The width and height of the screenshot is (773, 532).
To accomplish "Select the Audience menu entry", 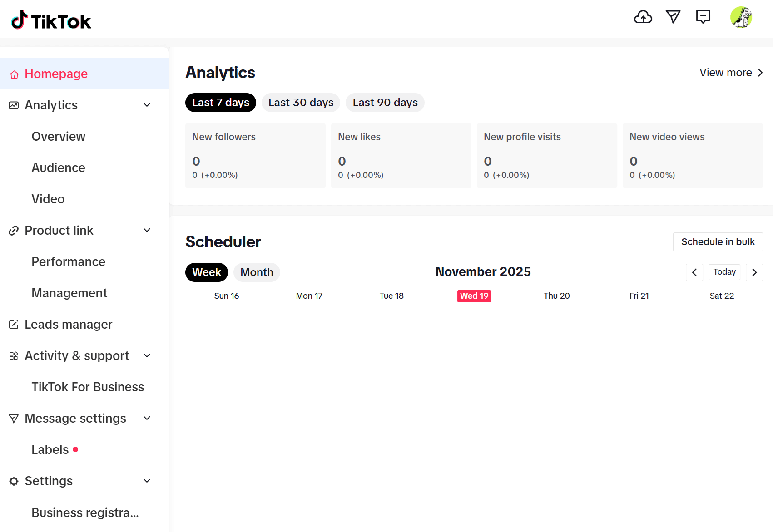I will tap(58, 167).
